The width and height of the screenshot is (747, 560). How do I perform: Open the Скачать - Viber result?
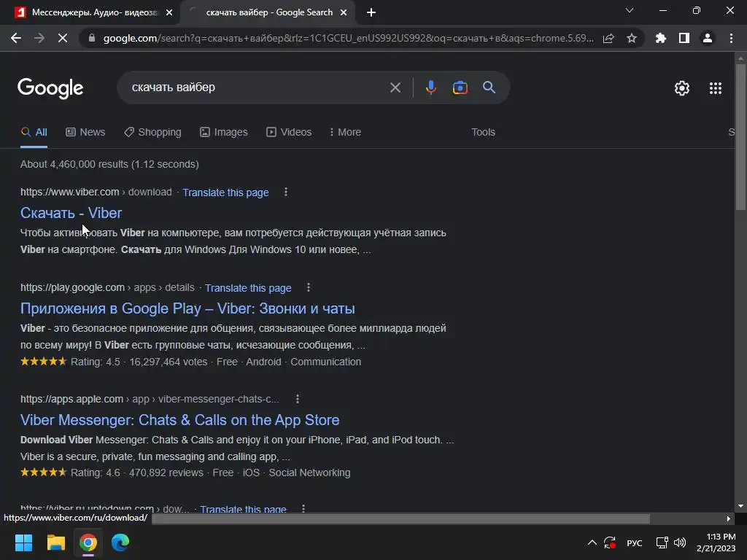tap(71, 213)
